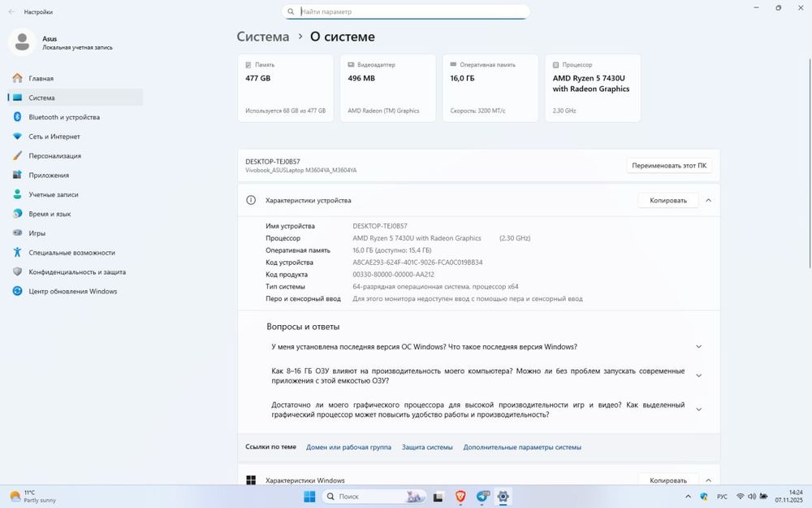Open the Оперативная память 16,0 ГБ card
The height and width of the screenshot is (508, 812).
point(490,88)
